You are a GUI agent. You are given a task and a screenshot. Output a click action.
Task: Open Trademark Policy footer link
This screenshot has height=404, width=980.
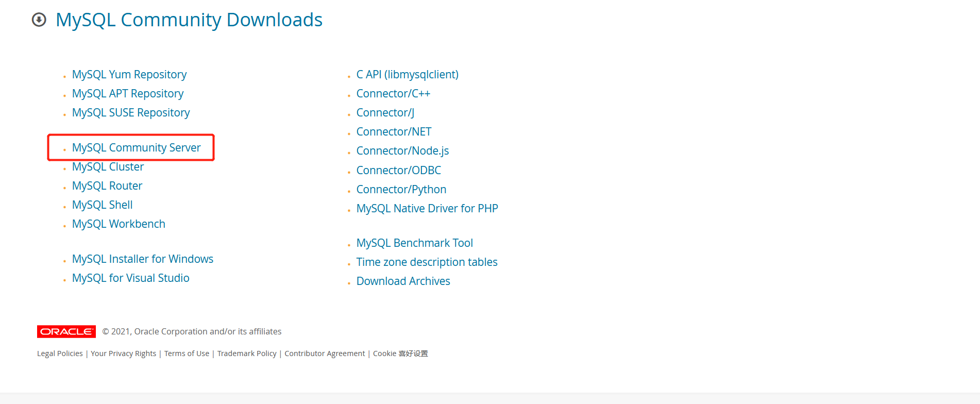[x=247, y=353]
